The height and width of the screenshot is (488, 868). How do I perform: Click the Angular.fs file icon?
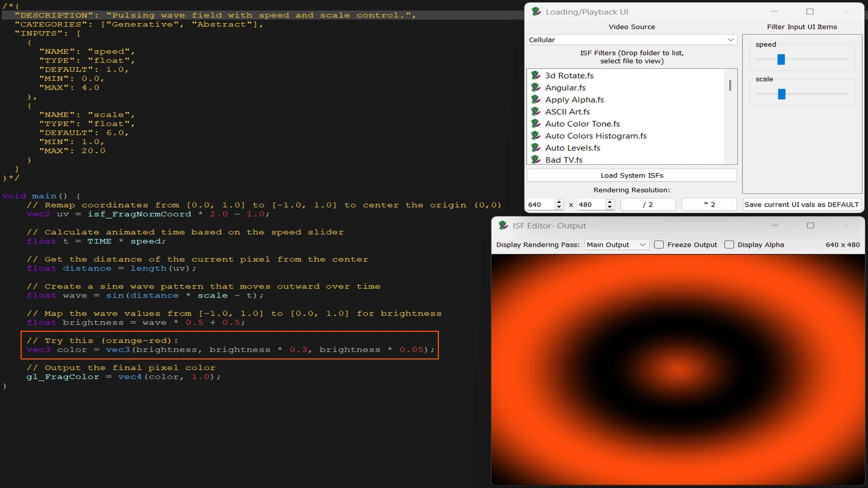pyautogui.click(x=536, y=87)
